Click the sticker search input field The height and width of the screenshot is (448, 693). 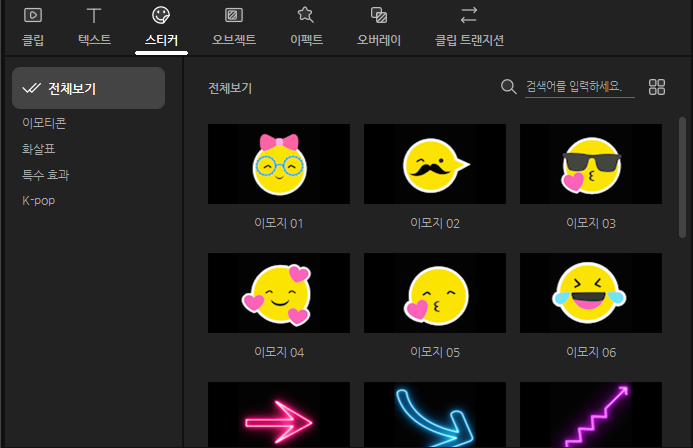click(580, 87)
